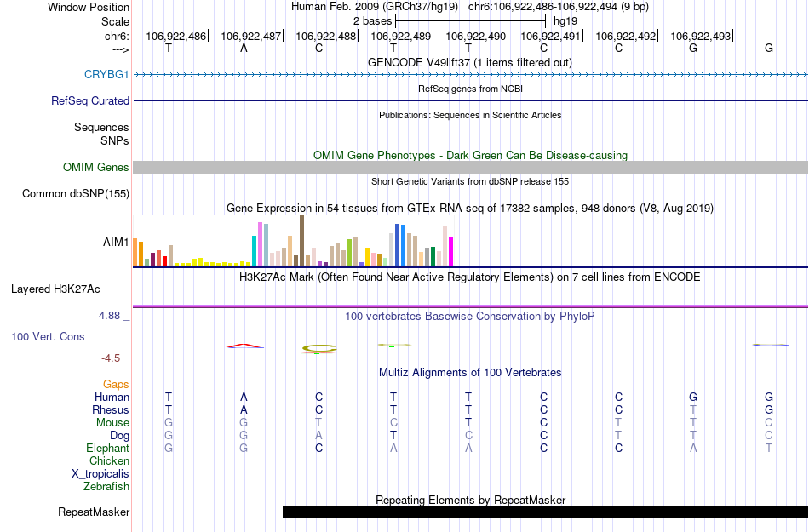Select the Human alignment row label

(112, 397)
